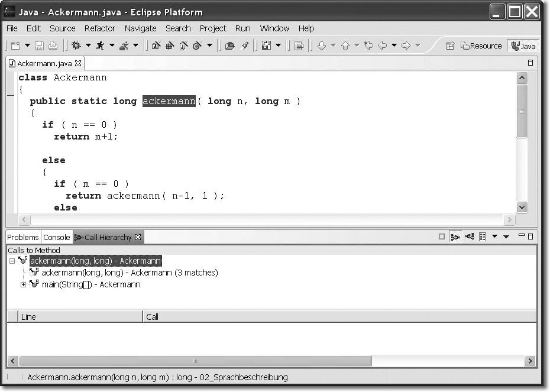Switch to the Console tab
Screen dimensions: 550x392
57,237
